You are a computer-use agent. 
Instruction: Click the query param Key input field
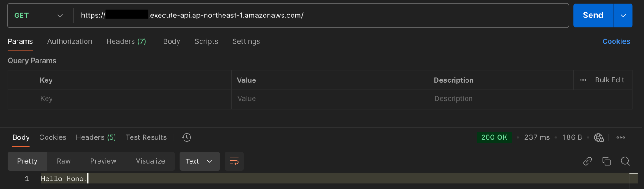click(x=133, y=99)
